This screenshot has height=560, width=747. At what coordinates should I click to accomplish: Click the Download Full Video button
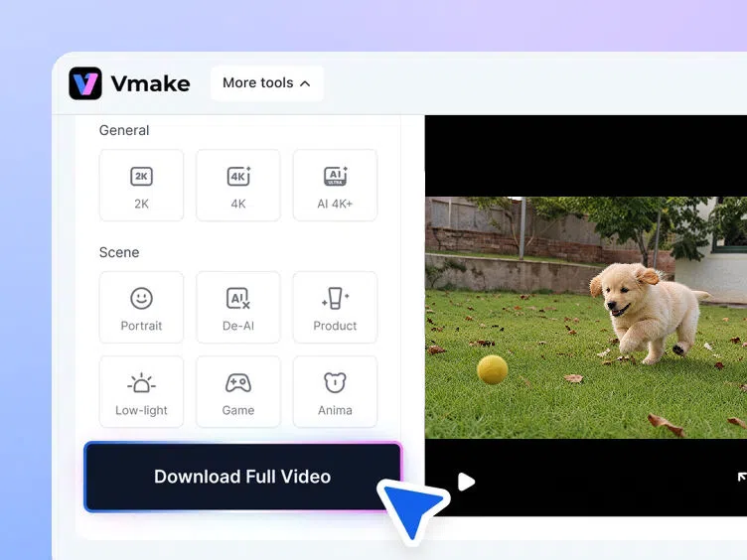(243, 477)
